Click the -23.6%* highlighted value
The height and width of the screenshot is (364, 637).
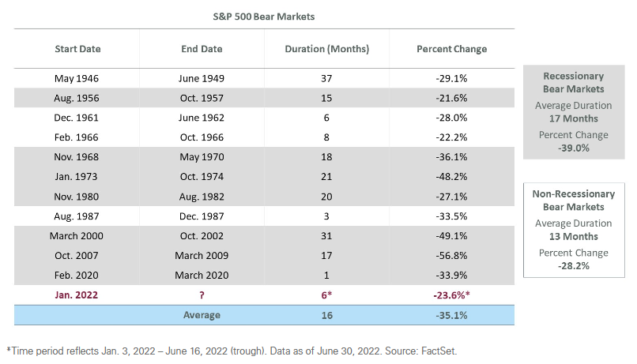tap(453, 295)
